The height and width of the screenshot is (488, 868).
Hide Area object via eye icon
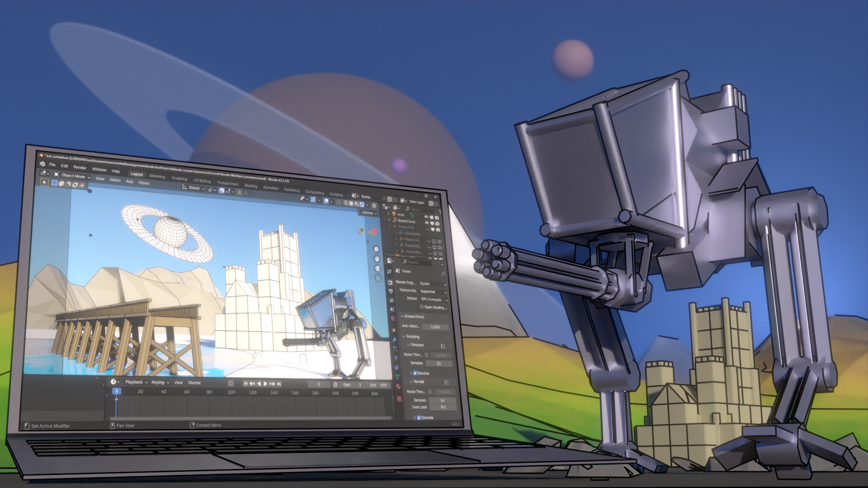pos(426,217)
